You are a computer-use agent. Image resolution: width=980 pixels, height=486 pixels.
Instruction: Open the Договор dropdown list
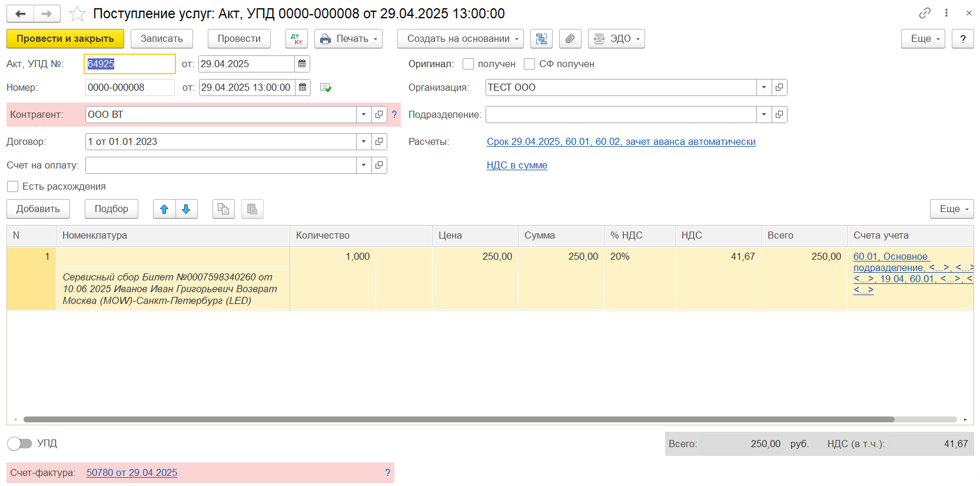coord(364,141)
